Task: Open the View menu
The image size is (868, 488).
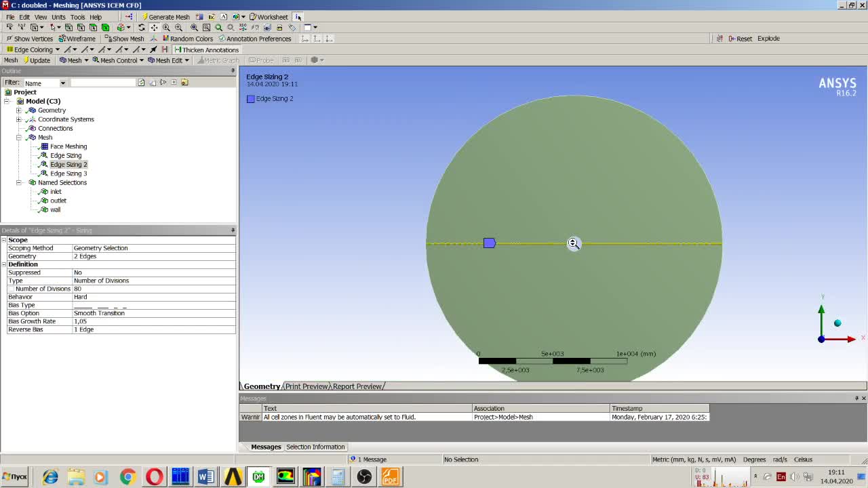Action: 41,17
